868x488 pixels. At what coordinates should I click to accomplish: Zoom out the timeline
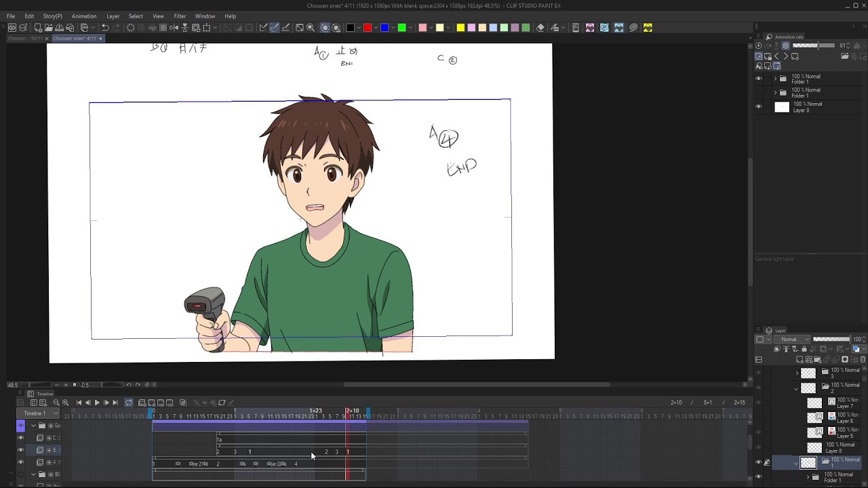tap(56, 403)
